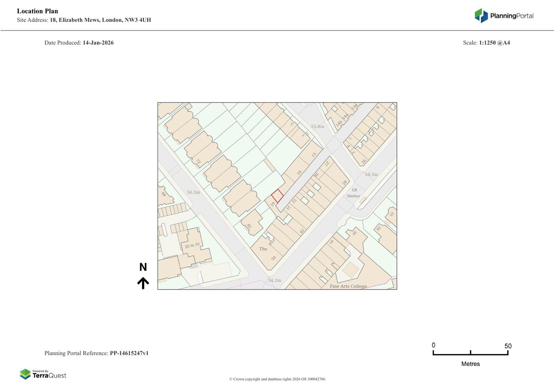Click the Metres label under scale
Screen dimensions: 554x392
pyautogui.click(x=470, y=364)
